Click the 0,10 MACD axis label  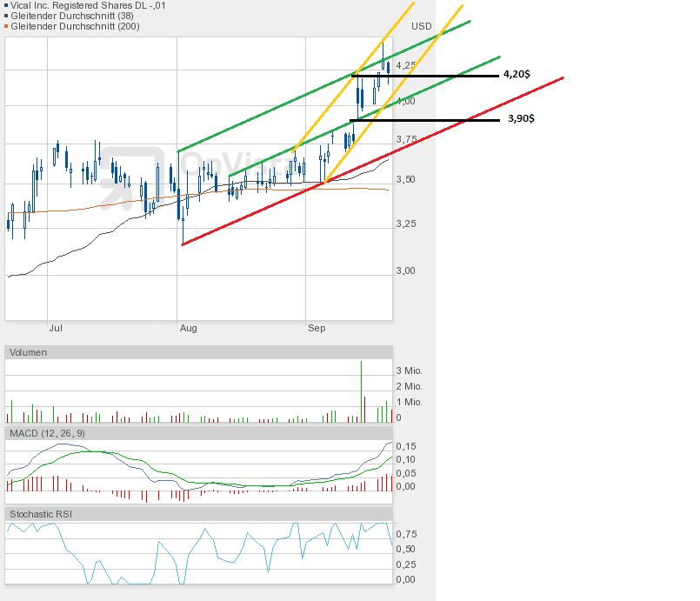[x=406, y=459]
